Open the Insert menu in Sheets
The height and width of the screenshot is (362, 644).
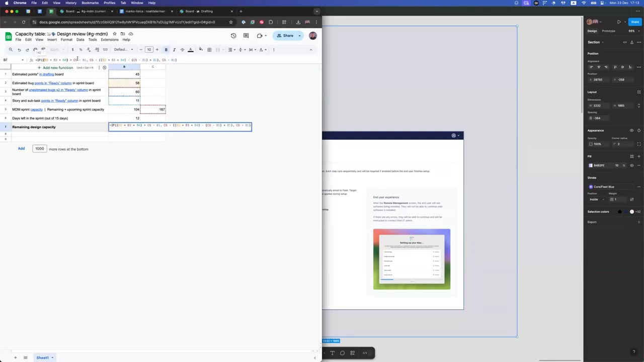52,40
